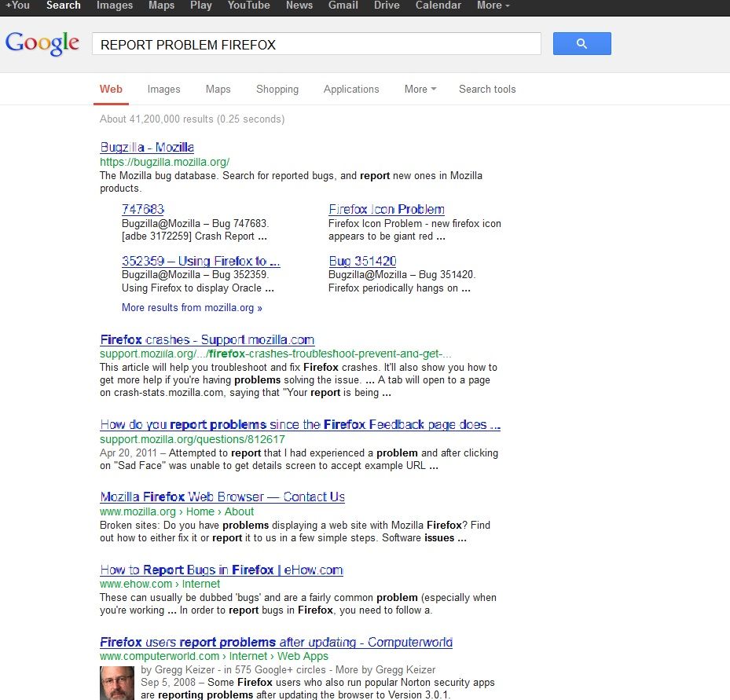The image size is (730, 700).
Task: Expand the More search filter dropdown
Action: 420,89
